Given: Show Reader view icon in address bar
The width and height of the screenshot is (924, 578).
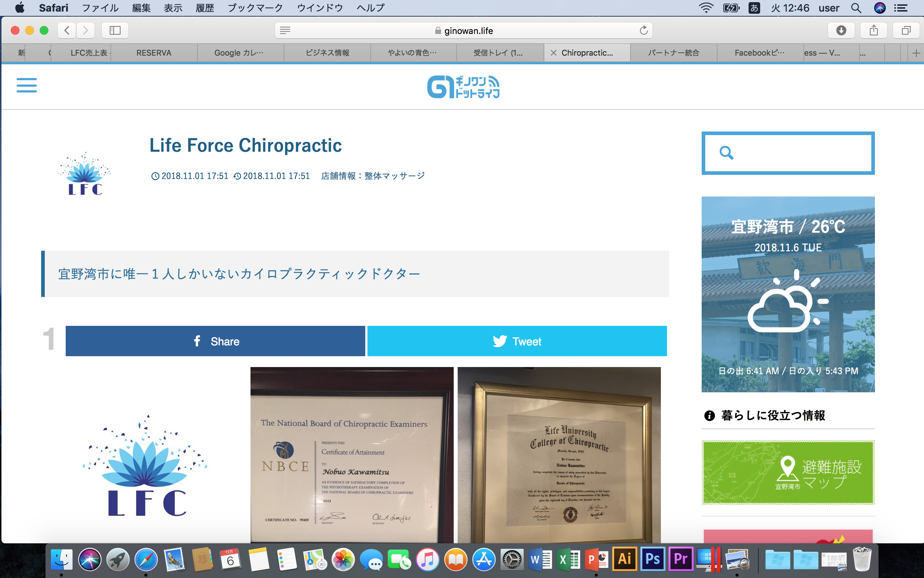Looking at the screenshot, I should click(x=285, y=30).
